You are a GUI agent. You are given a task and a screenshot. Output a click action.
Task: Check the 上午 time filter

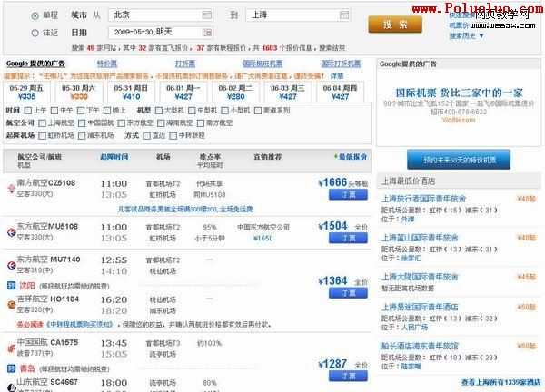pos(28,111)
